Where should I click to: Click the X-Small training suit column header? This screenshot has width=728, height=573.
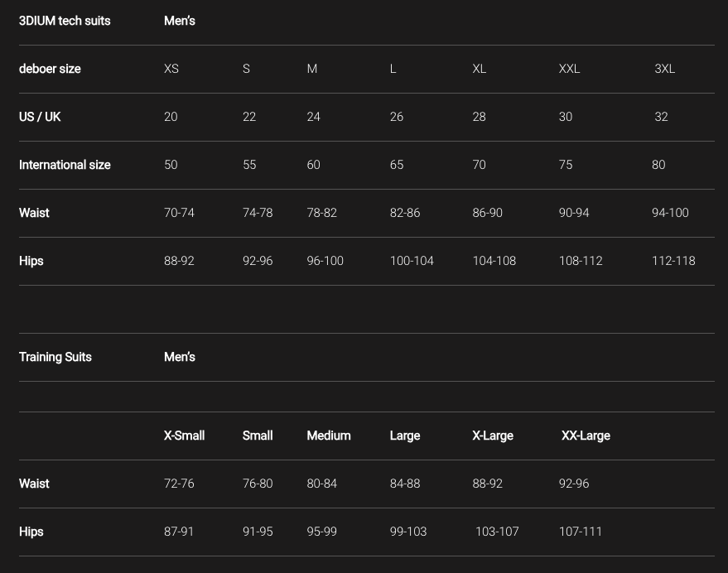point(184,436)
